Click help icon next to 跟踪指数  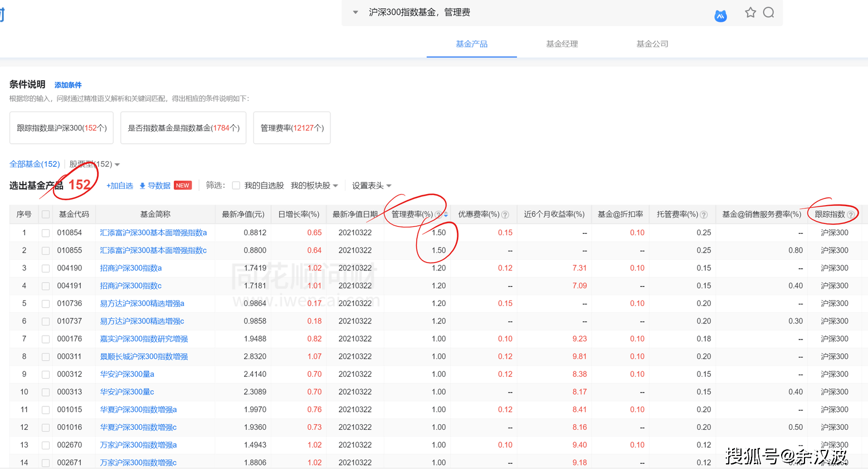click(x=851, y=215)
